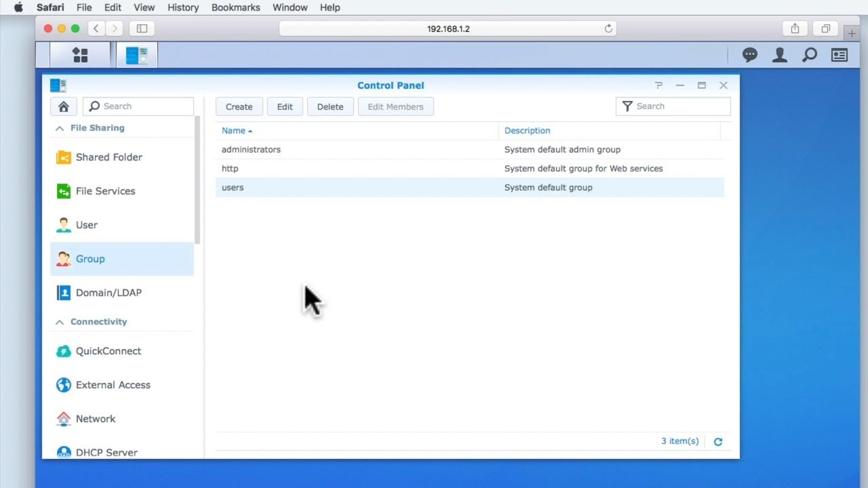Open External Access settings
Screen dimensions: 868x488
[x=122, y=385]
